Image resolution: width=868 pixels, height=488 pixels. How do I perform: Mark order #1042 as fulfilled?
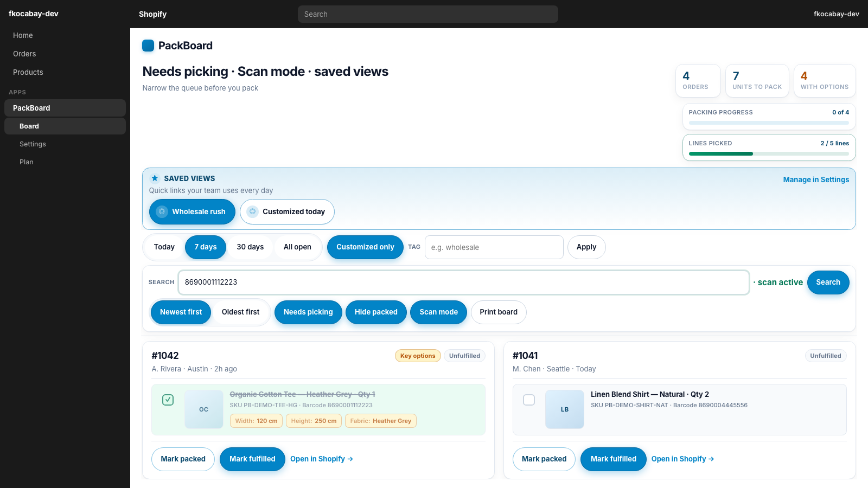pos(252,459)
